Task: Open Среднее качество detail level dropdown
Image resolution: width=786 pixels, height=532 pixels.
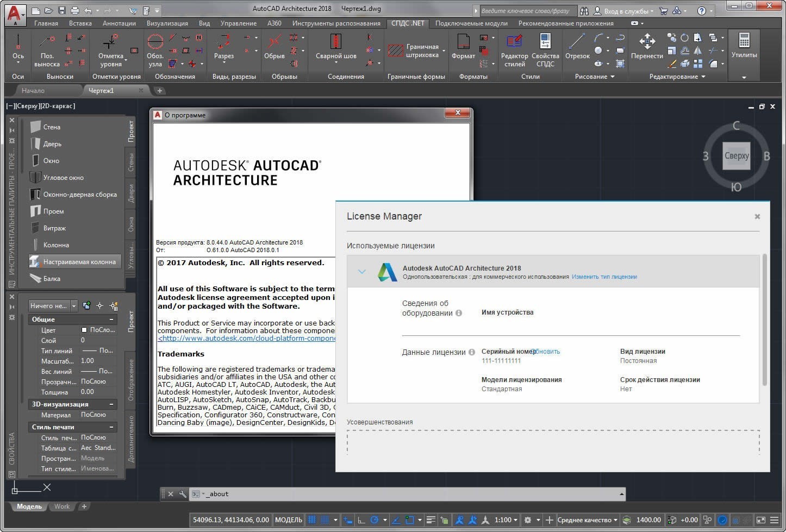Action: (587, 520)
